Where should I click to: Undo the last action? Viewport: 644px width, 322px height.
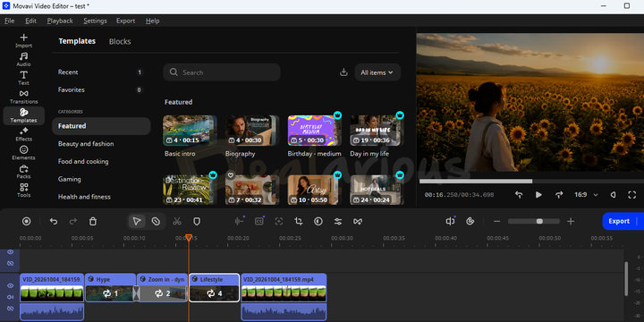click(x=54, y=222)
